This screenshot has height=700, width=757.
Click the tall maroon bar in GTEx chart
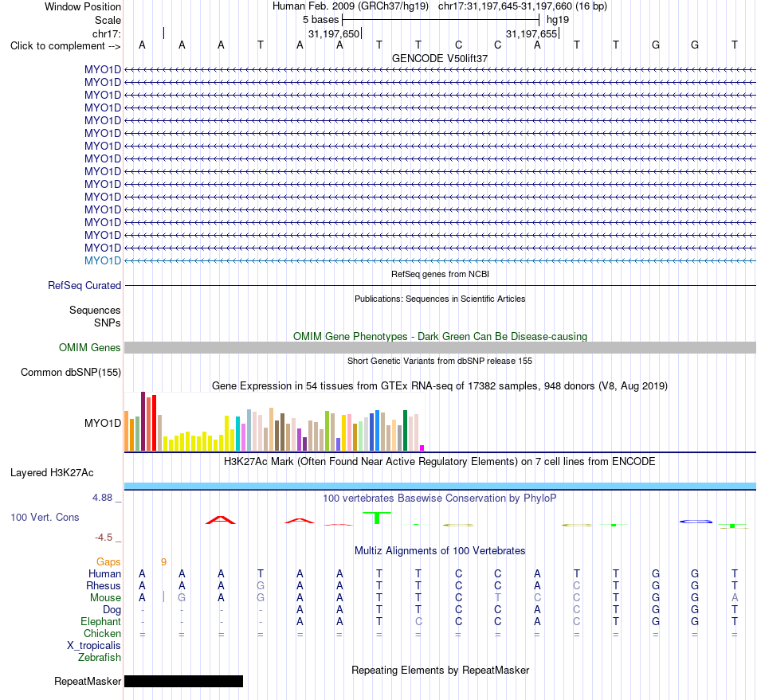tap(143, 421)
